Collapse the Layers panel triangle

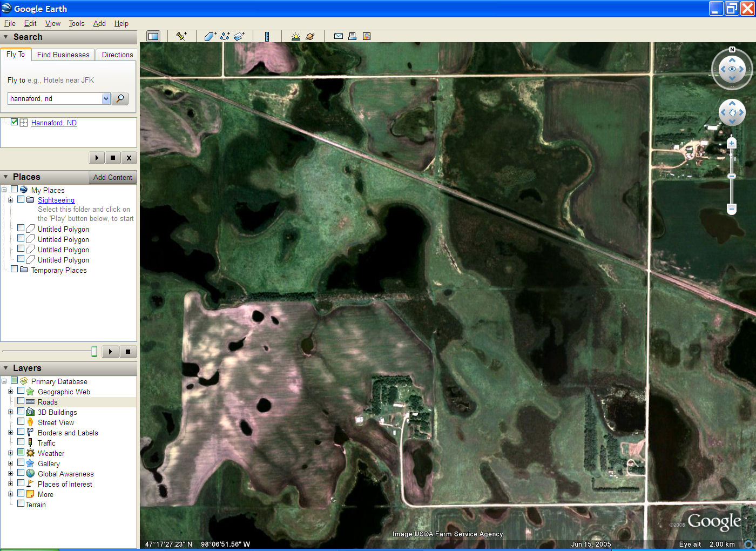[6, 368]
